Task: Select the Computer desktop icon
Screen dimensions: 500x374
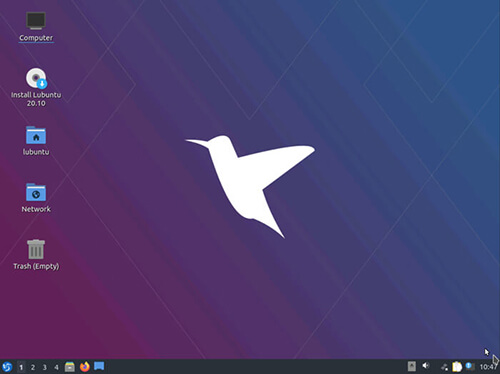Action: click(x=36, y=21)
